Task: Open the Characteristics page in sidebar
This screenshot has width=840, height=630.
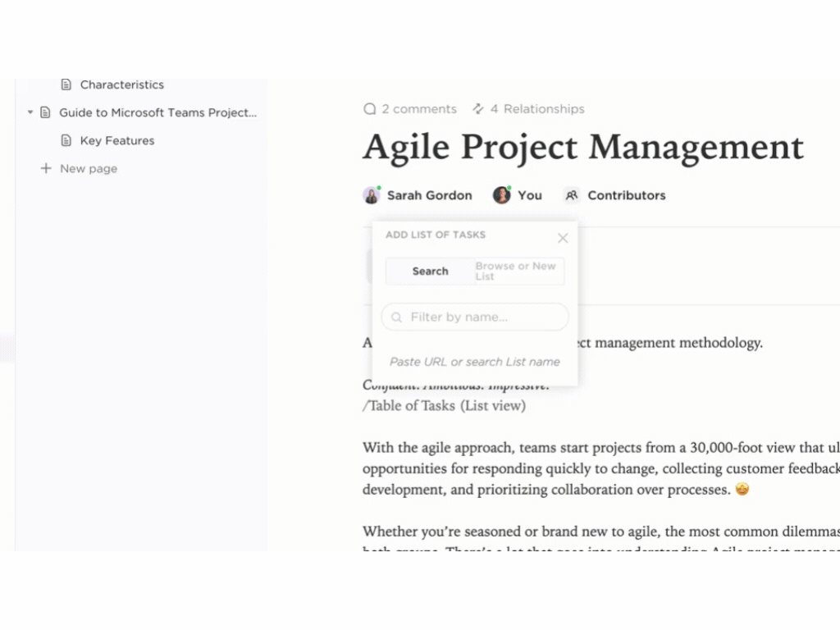Action: (x=121, y=84)
